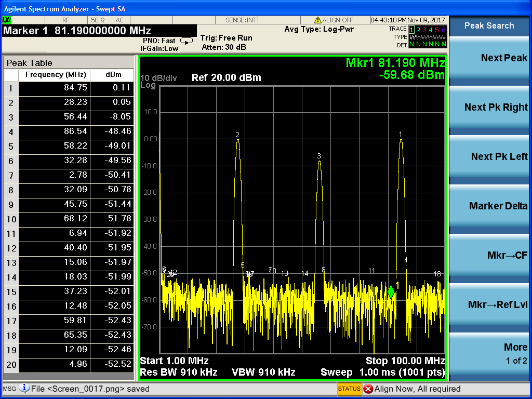532x399 pixels.
Task: Select trace number 2 in TRACE indicator
Action: tap(419, 30)
